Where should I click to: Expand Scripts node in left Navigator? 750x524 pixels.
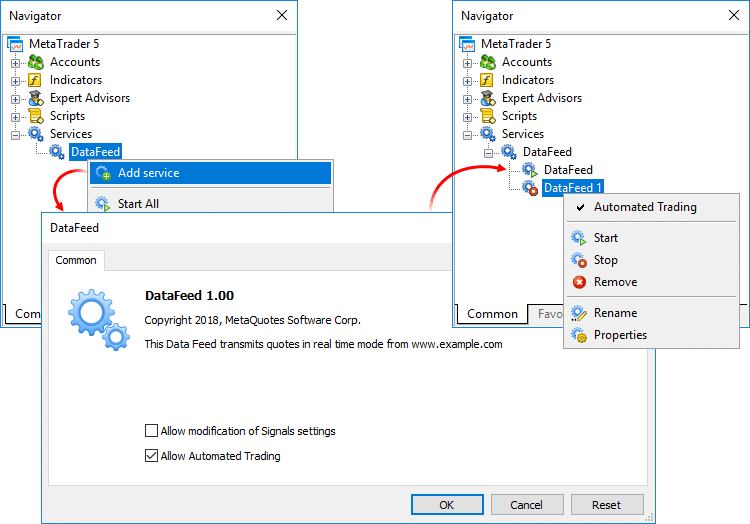pyautogui.click(x=15, y=117)
